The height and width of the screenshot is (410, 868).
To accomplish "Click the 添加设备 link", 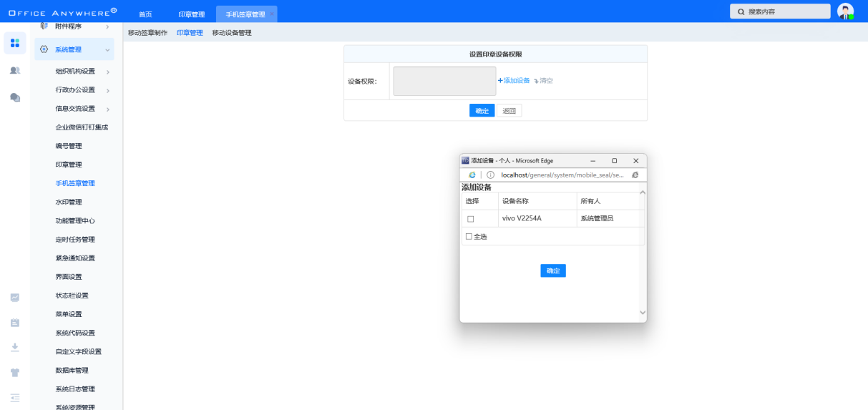I will point(514,81).
